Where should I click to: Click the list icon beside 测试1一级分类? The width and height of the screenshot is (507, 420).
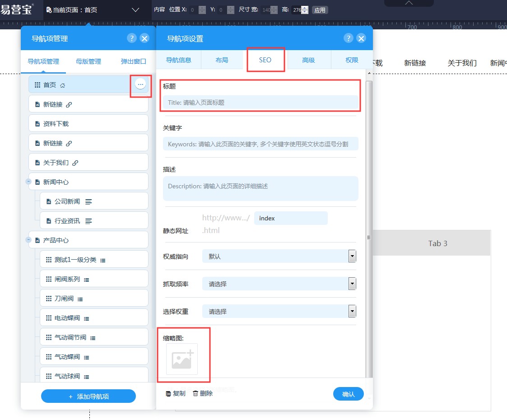tap(103, 260)
